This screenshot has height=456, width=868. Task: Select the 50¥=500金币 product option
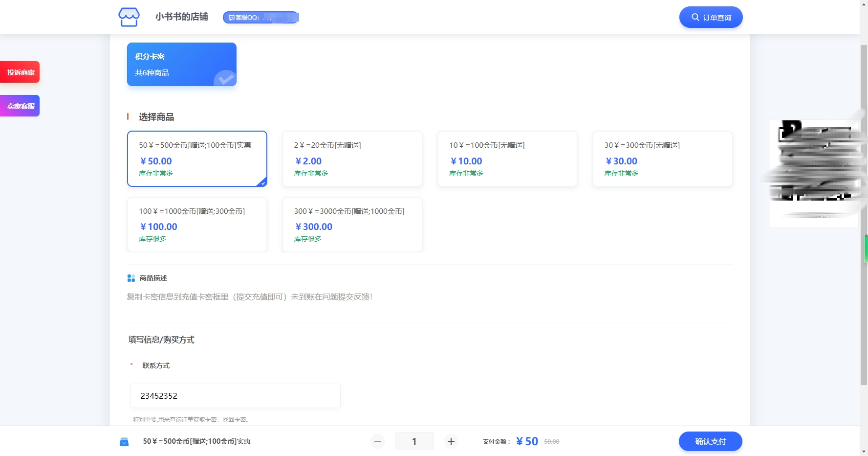197,159
